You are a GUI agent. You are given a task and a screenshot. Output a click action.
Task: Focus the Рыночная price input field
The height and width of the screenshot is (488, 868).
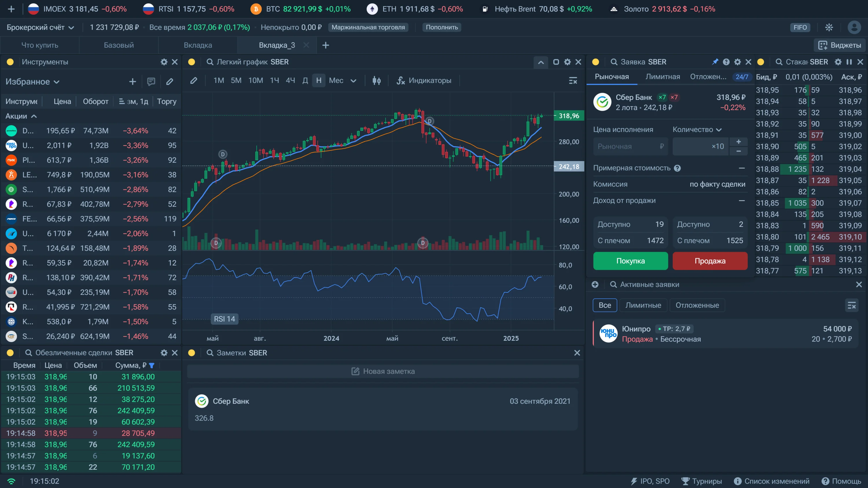[x=630, y=147]
